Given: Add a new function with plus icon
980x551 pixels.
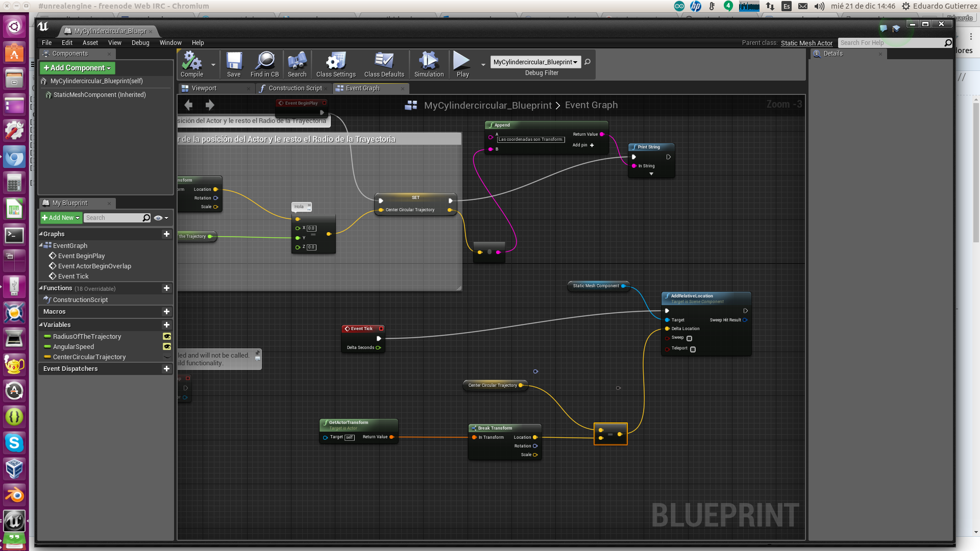Looking at the screenshot, I should [x=166, y=288].
